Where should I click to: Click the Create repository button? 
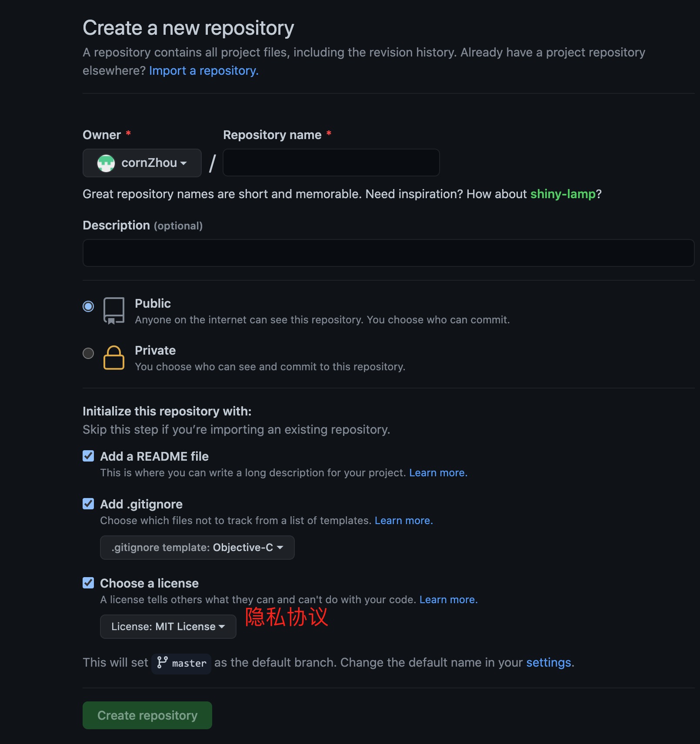click(x=147, y=715)
